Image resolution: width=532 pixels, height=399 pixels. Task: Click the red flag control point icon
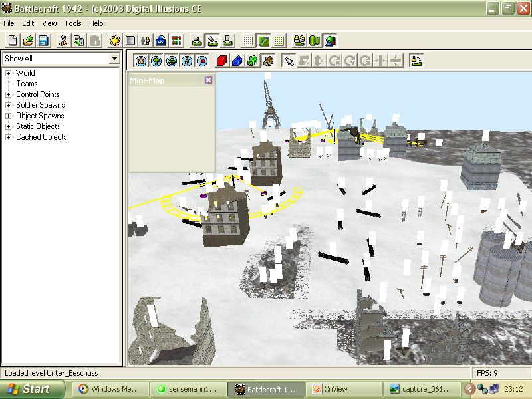[202, 61]
